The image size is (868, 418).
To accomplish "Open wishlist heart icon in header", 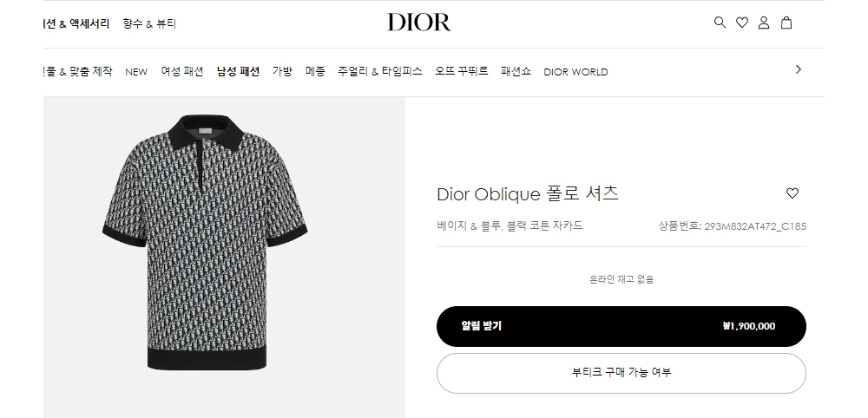I will coord(742,23).
